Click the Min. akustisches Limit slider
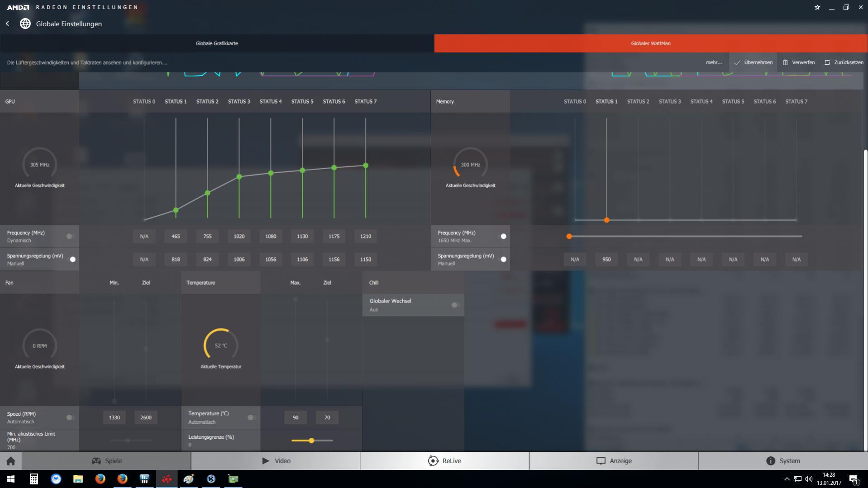This screenshot has width=868, height=488. pos(130,440)
